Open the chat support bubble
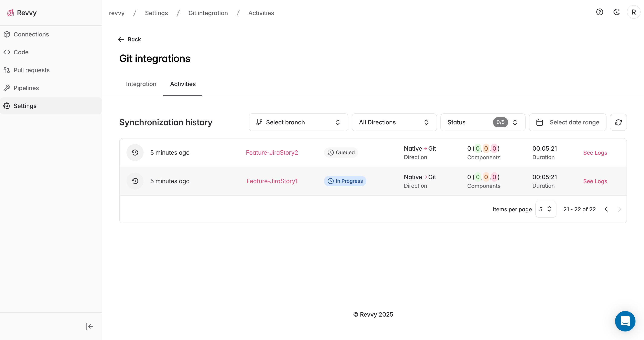 pyautogui.click(x=625, y=321)
